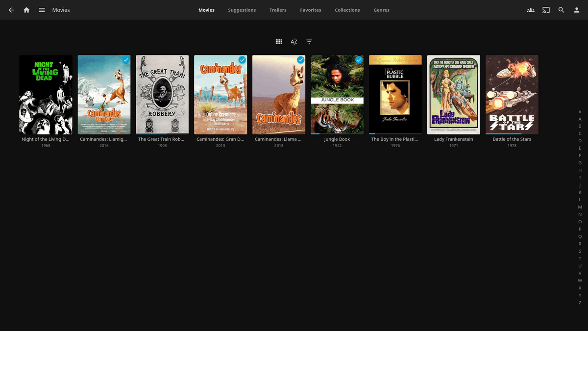Viewport: 588px width, 368px height.
Task: Open Night of the Living Dead poster
Action: click(x=46, y=95)
